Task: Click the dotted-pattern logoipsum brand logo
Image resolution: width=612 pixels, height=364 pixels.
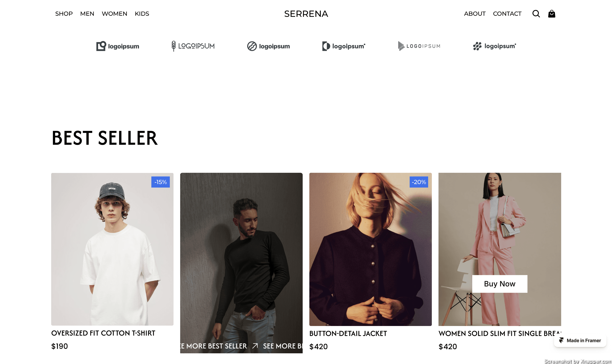Action: [x=494, y=46]
